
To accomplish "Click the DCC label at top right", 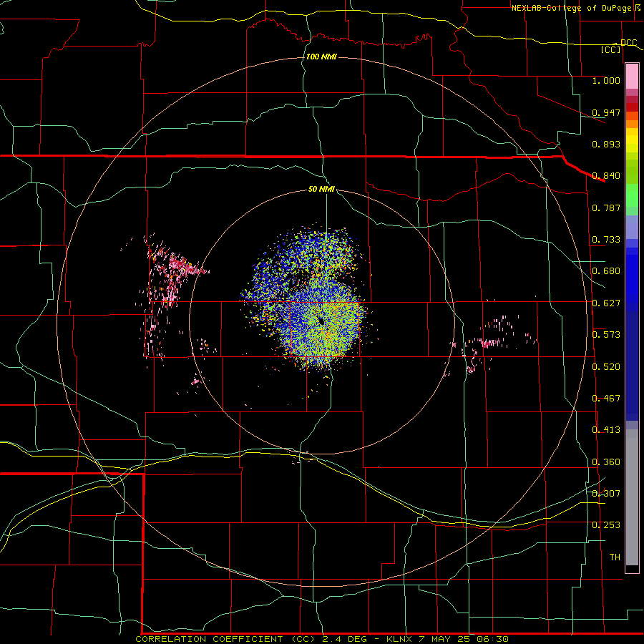I will (x=628, y=43).
